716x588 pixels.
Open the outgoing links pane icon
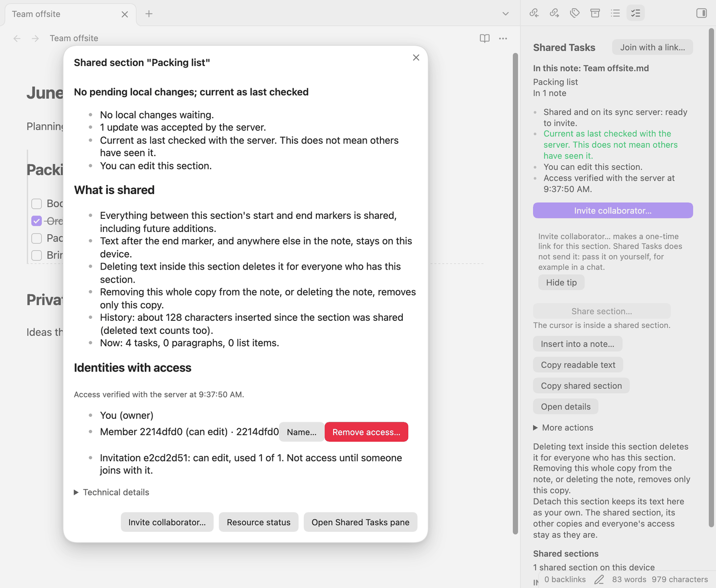point(554,13)
